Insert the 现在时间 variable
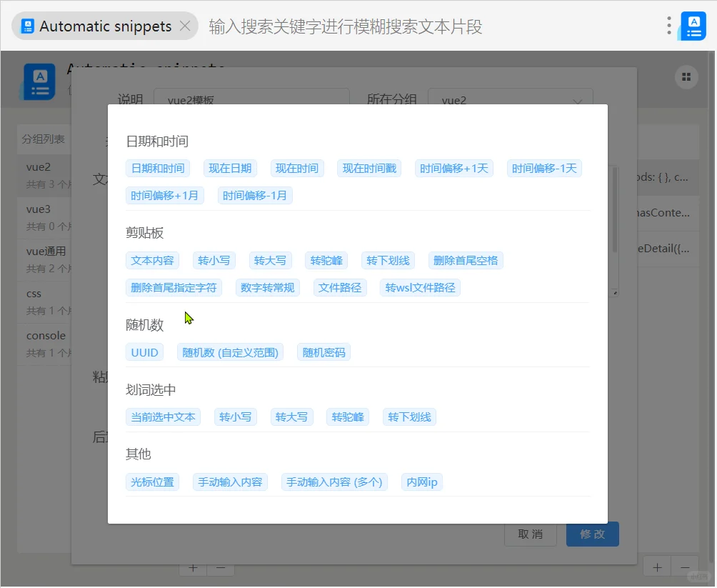 point(297,169)
